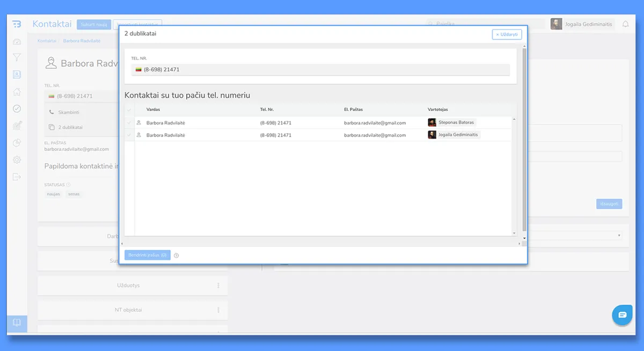Image resolution: width=644 pixels, height=351 pixels.
Task: Open the chat support bubble
Action: (622, 315)
